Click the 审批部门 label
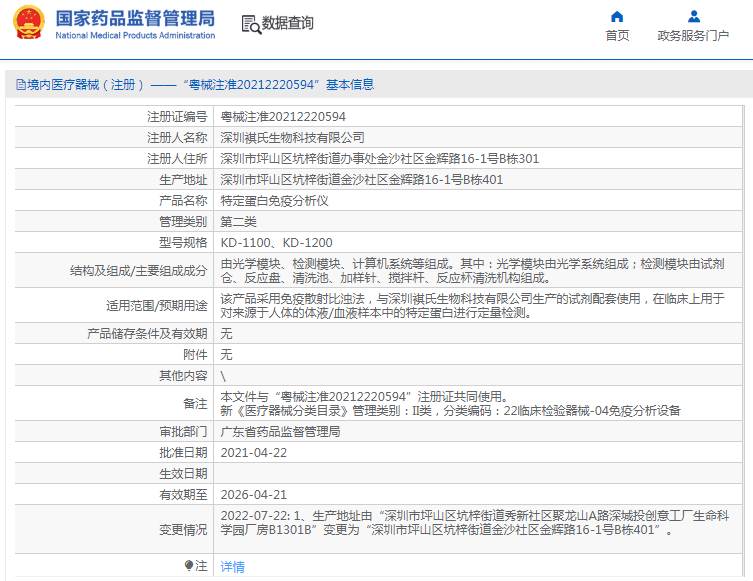The image size is (753, 581). coord(183,432)
